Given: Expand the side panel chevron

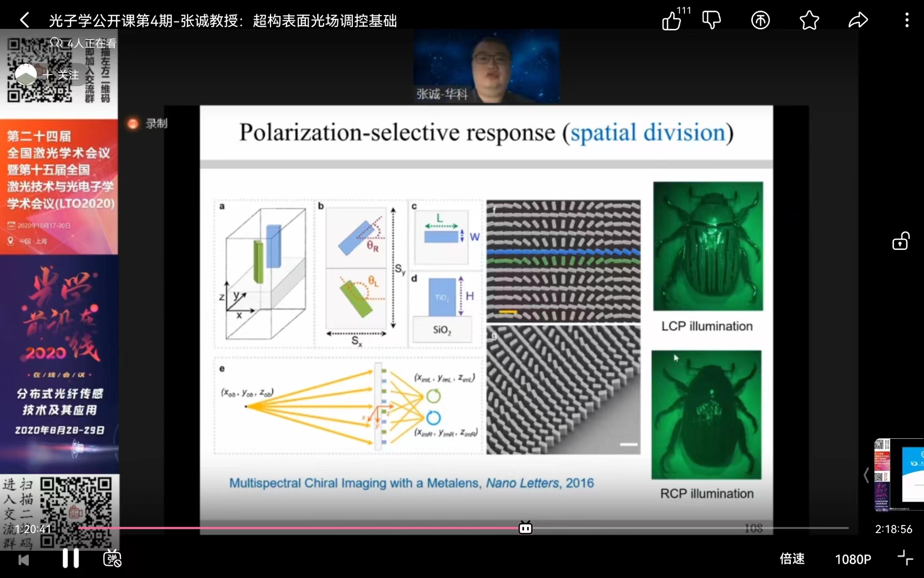Looking at the screenshot, I should (866, 475).
